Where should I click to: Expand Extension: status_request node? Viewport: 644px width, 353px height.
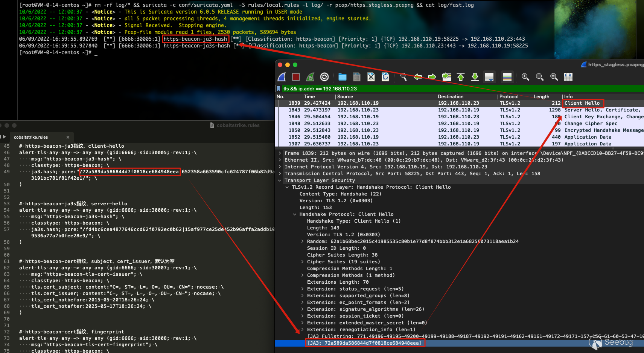point(302,289)
